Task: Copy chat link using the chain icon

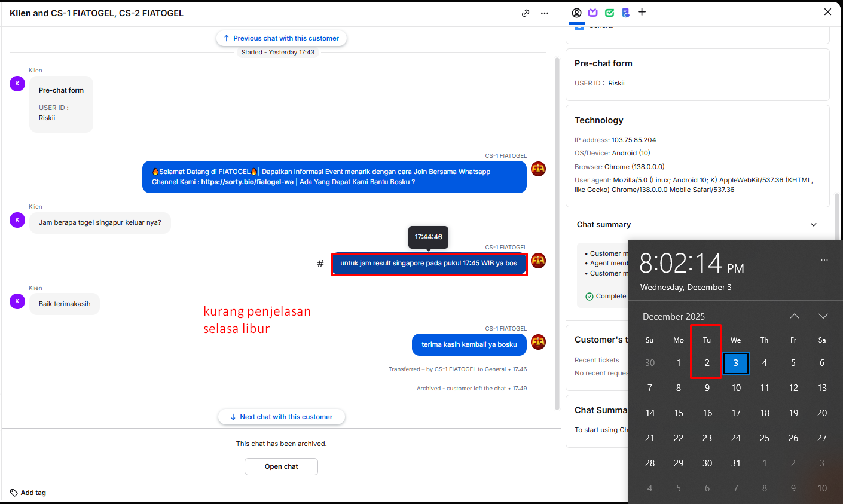Action: [x=526, y=13]
